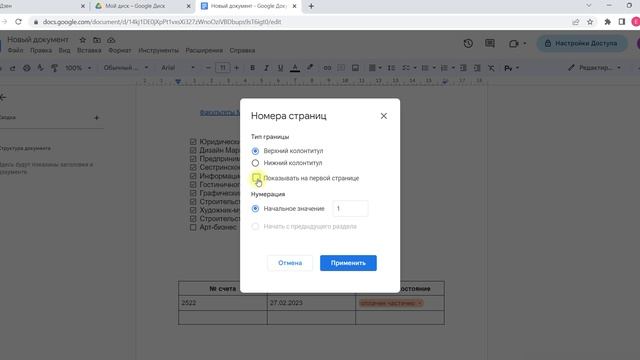Toggle underline formatting
Viewport: 640px width, 360px height.
[280, 68]
